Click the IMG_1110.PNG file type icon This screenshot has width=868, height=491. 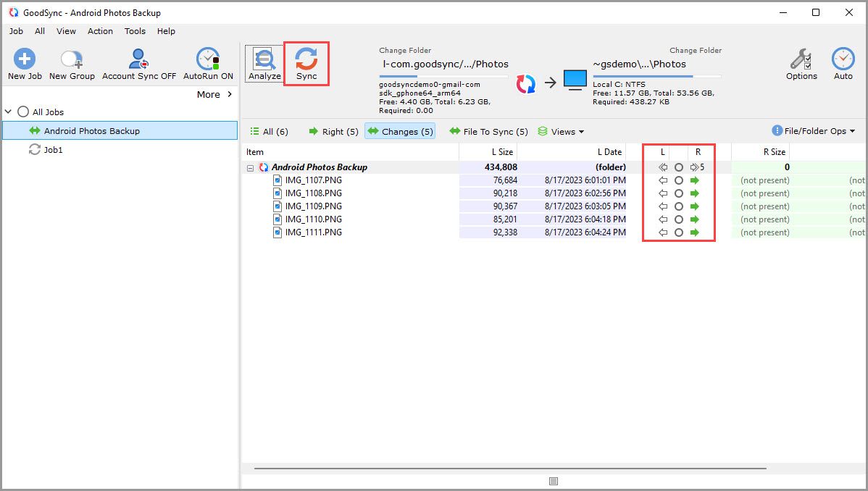click(277, 219)
